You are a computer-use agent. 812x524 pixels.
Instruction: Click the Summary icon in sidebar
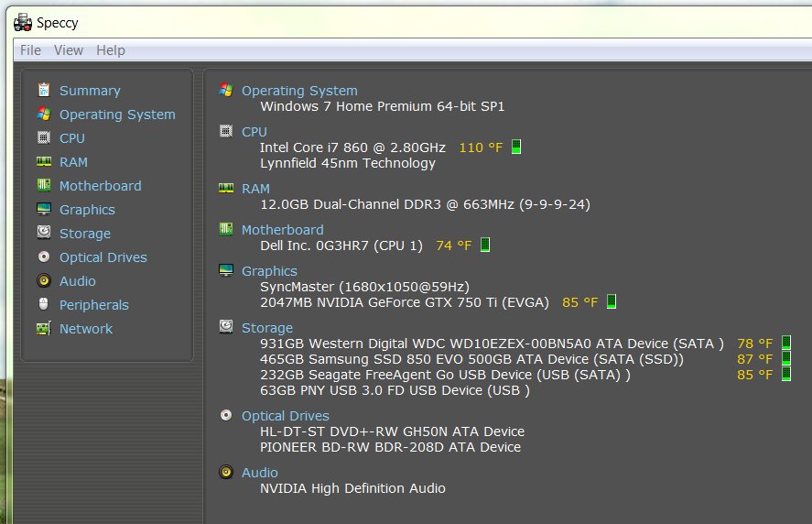coord(43,90)
